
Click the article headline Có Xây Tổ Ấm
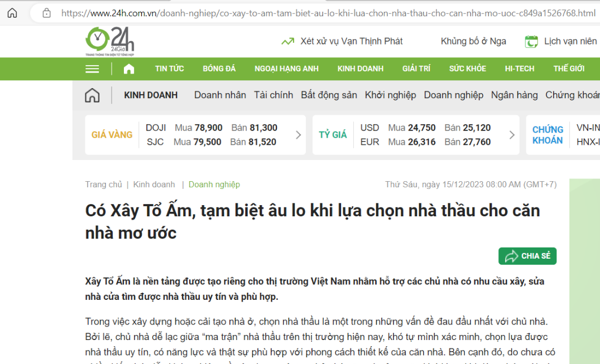(x=313, y=222)
